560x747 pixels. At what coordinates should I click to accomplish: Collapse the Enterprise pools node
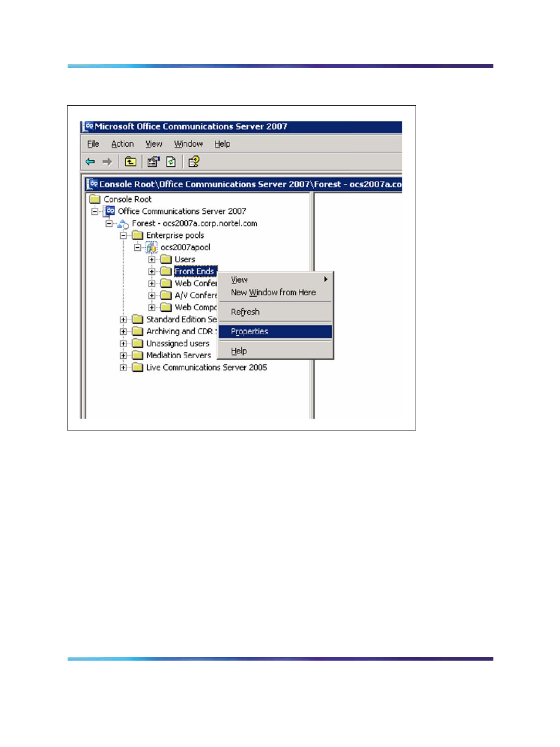point(123,235)
